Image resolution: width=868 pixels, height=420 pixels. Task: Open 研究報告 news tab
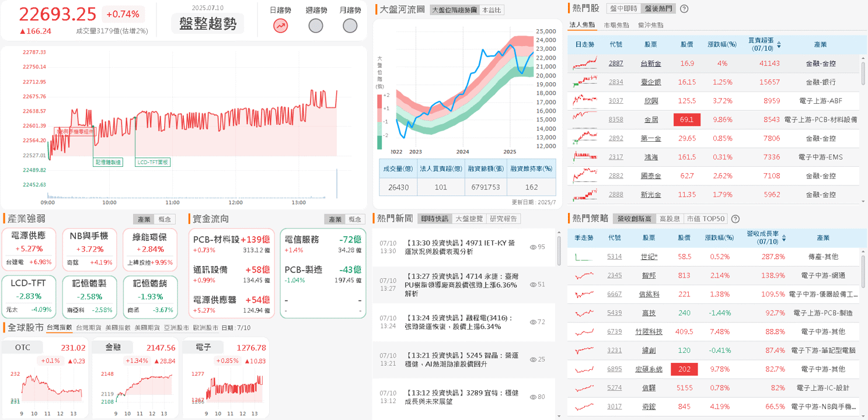coord(503,218)
